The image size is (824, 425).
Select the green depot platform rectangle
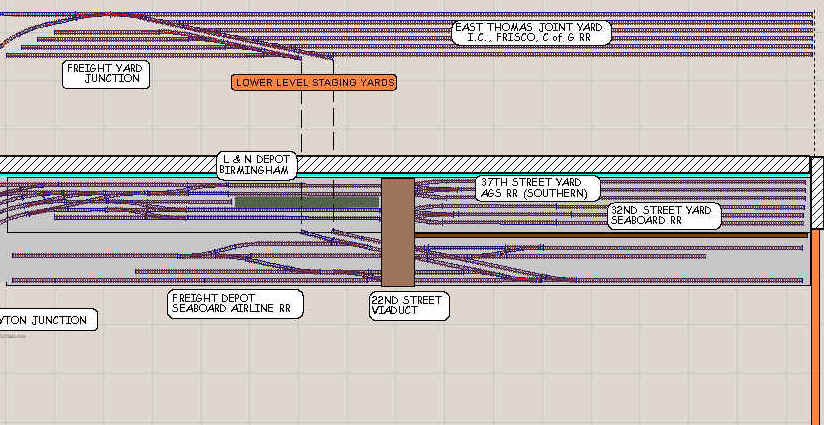point(306,202)
